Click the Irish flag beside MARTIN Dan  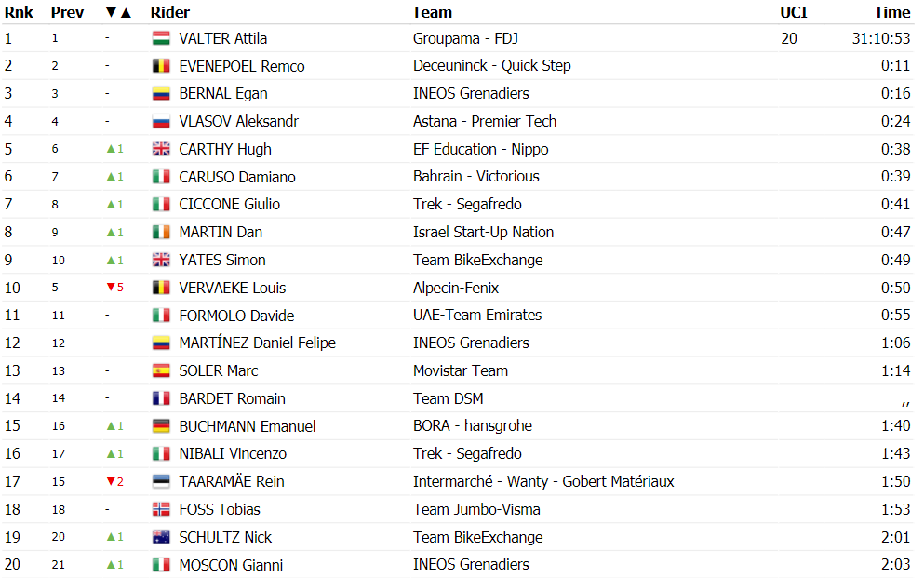(161, 232)
